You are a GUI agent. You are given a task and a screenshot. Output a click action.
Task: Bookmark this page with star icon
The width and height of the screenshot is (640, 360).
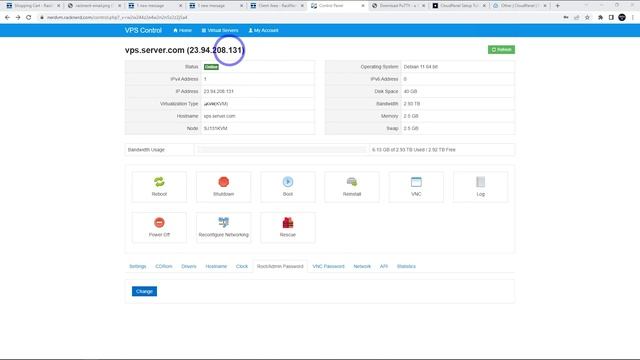tap(587, 18)
